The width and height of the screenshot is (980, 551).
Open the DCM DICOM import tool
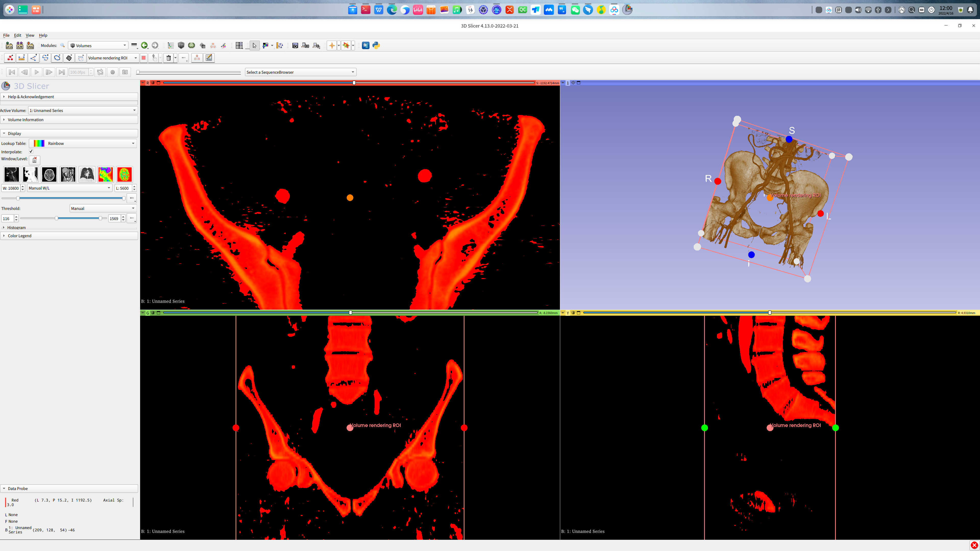(x=19, y=45)
